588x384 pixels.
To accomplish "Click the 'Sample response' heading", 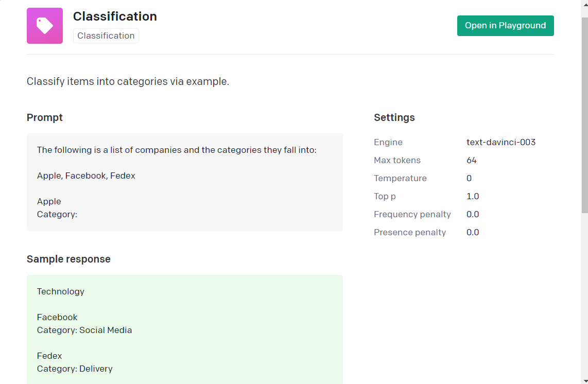I will (68, 259).
